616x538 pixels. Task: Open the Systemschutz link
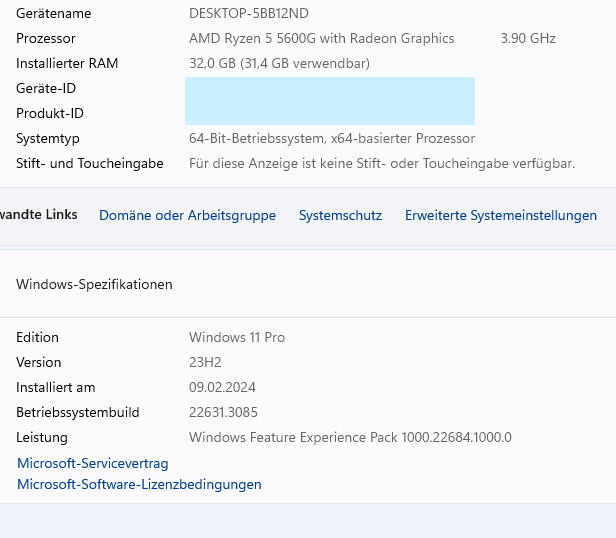coord(340,215)
